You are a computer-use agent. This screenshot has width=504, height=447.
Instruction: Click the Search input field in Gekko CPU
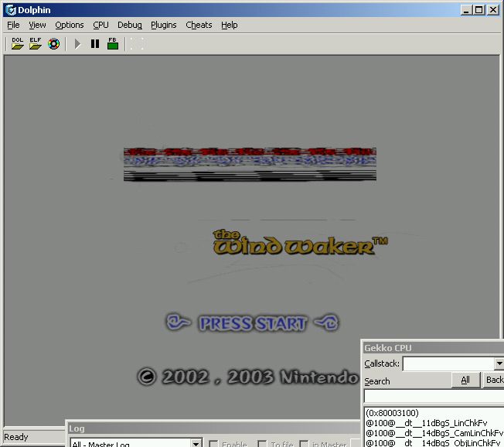pyautogui.click(x=434, y=396)
